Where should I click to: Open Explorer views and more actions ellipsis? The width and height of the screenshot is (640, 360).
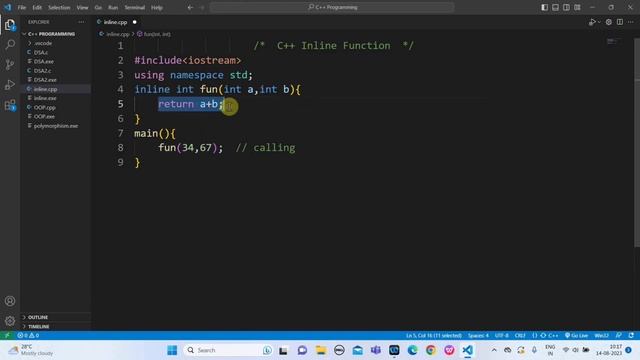(81, 22)
